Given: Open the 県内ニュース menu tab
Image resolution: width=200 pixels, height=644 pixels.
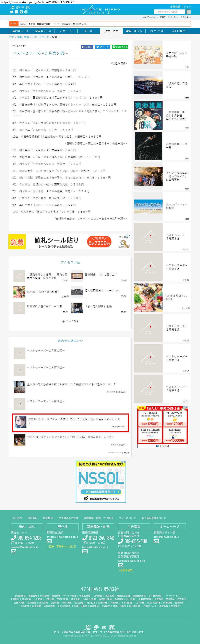Looking at the screenshot, I should pyautogui.click(x=20, y=31).
